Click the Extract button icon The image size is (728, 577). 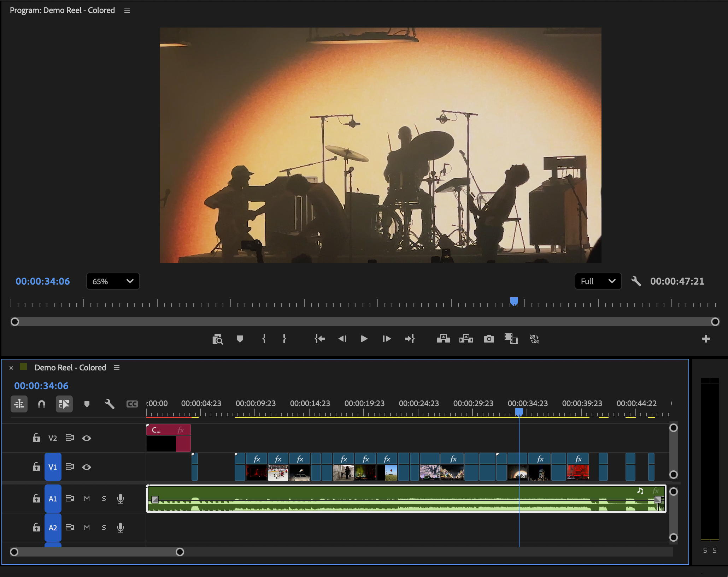point(466,339)
